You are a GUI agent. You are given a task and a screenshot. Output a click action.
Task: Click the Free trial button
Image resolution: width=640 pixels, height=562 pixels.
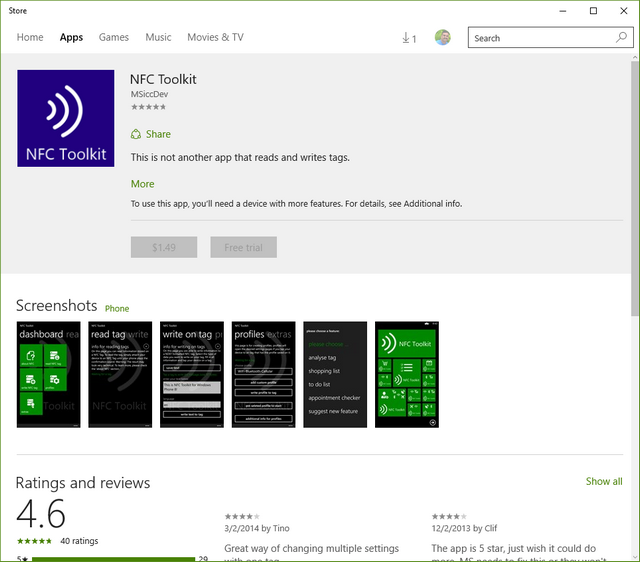[x=243, y=247]
